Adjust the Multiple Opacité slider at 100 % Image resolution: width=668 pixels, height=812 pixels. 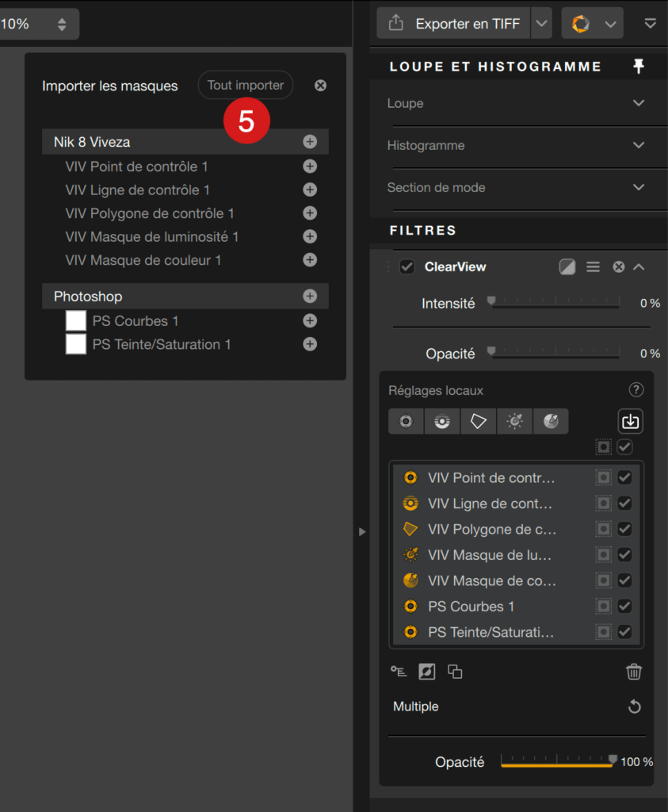[559, 760]
